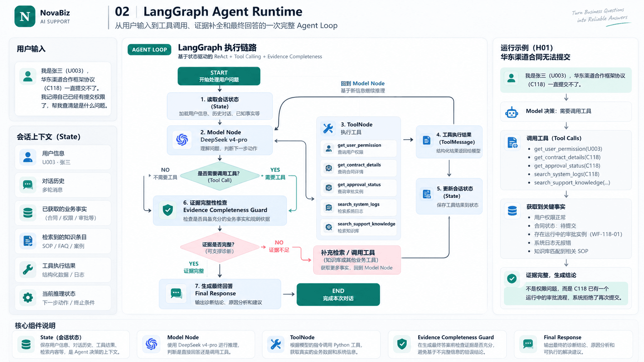Click the YES 需要工具 label

pyautogui.click(x=275, y=173)
